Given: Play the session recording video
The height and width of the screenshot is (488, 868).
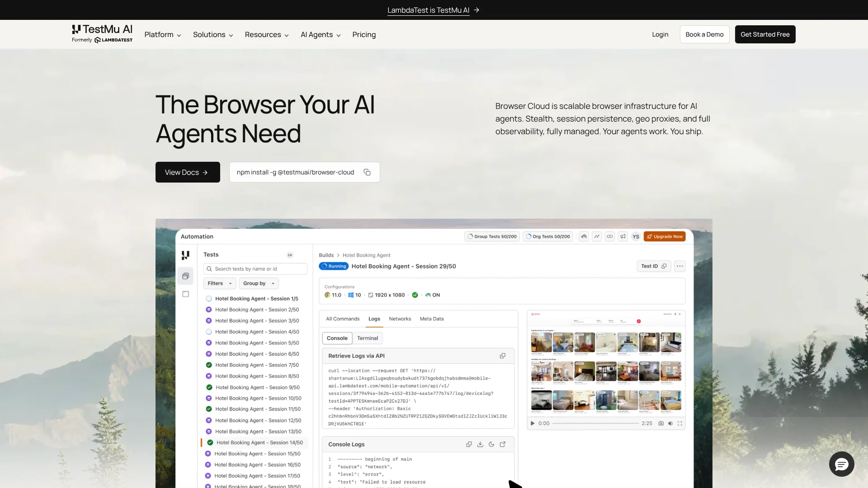Looking at the screenshot, I should [x=533, y=423].
